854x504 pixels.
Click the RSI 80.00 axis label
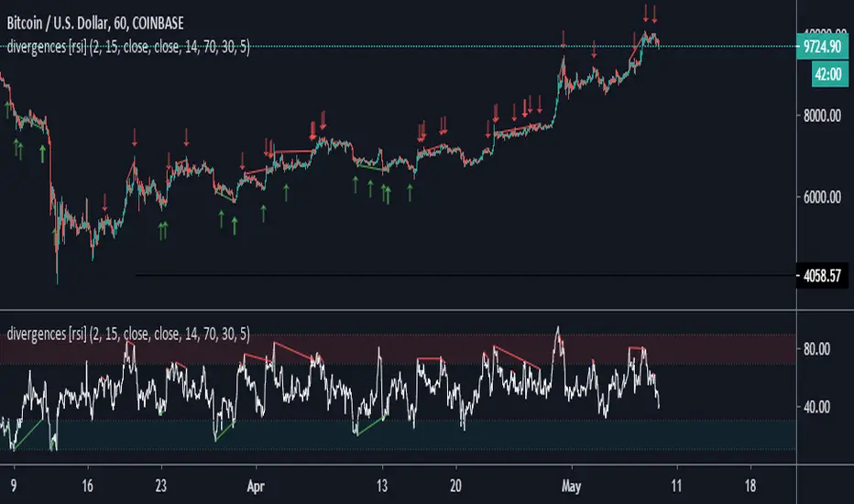816,349
